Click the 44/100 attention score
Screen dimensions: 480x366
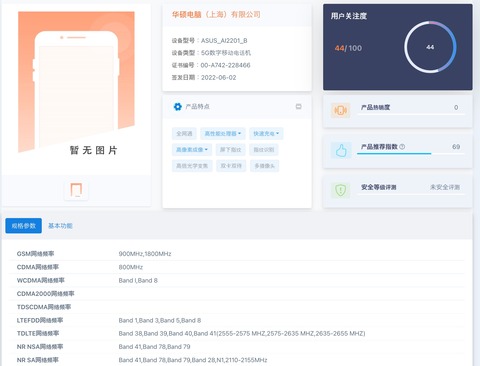[348, 48]
